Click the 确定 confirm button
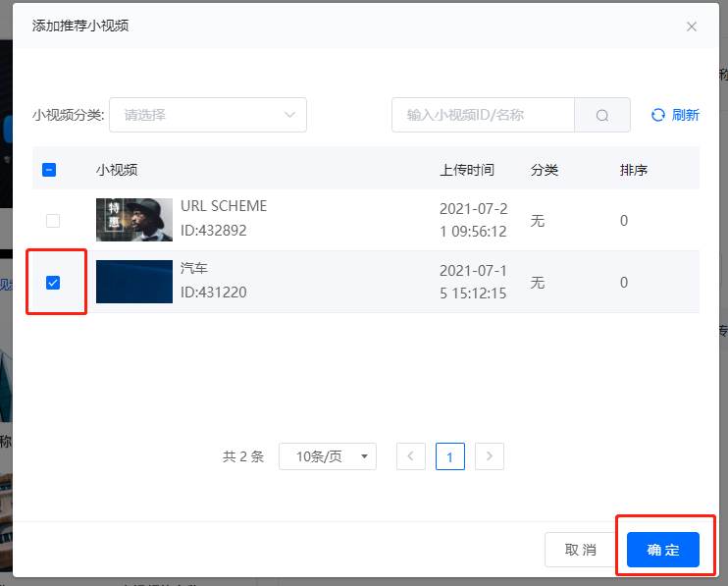The height and width of the screenshot is (586, 728). coord(663,550)
